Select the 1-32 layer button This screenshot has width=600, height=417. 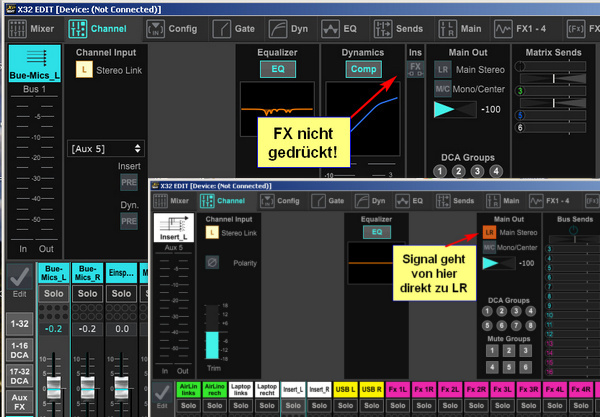pyautogui.click(x=20, y=324)
